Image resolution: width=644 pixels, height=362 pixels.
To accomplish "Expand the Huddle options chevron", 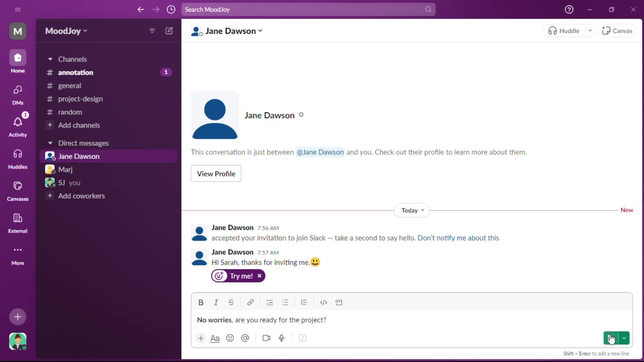I will click(x=590, y=31).
